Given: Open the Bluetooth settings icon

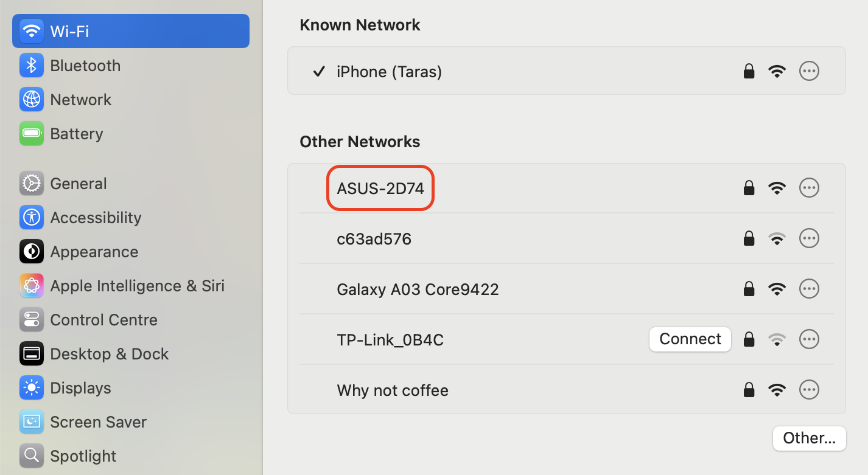Looking at the screenshot, I should (x=32, y=65).
